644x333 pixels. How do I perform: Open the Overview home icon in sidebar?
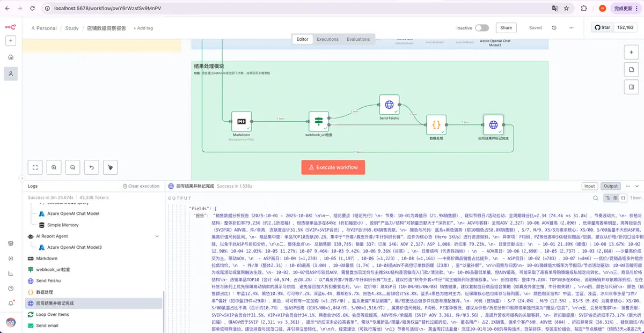click(x=11, y=57)
